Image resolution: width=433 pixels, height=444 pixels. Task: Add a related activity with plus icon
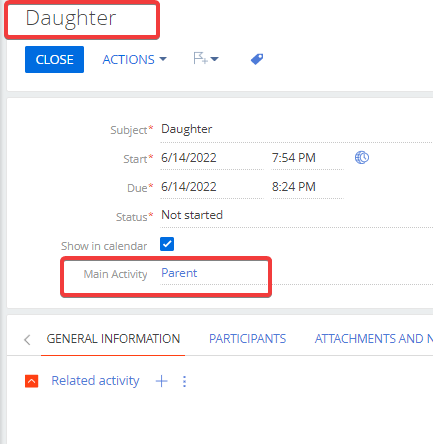[x=162, y=381]
